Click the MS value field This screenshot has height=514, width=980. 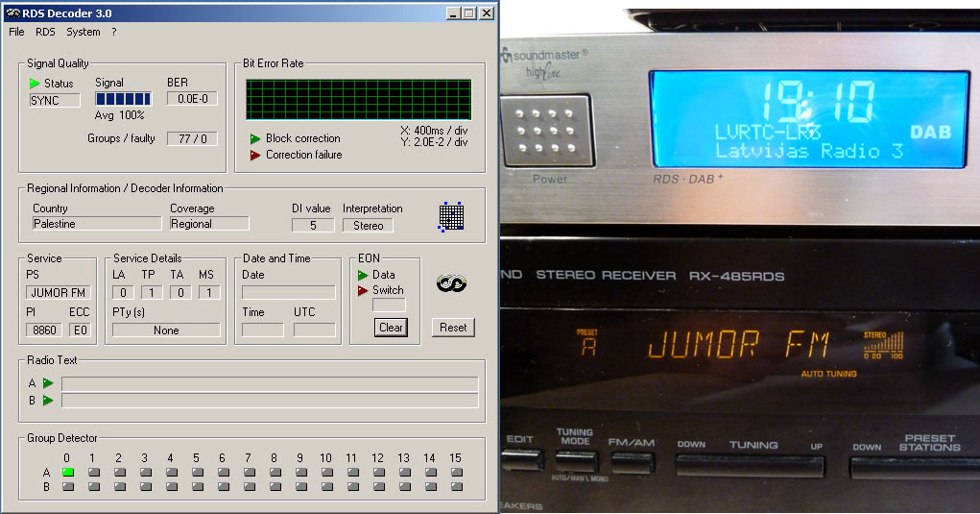(209, 292)
